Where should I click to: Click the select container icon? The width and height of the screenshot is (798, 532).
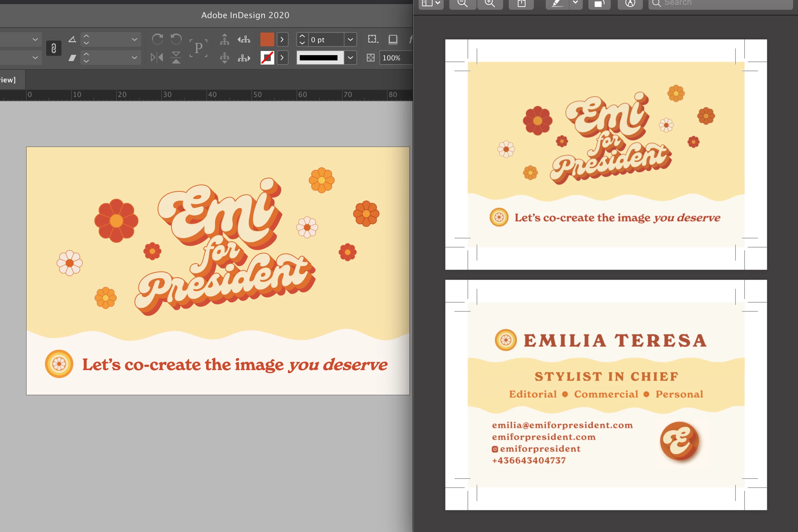pyautogui.click(x=225, y=39)
